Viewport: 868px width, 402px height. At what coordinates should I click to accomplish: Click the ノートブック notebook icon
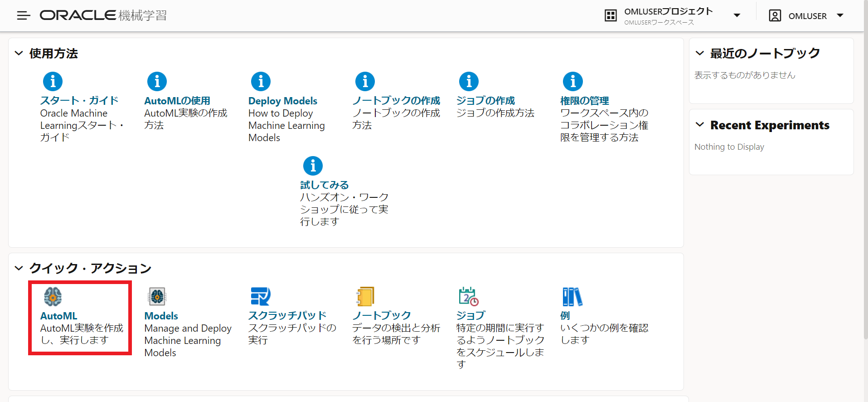[x=365, y=296]
